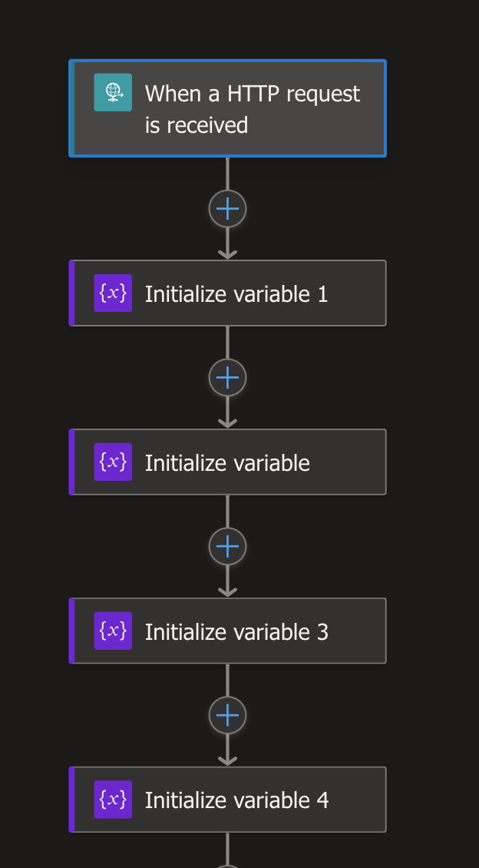Select the {x} icon on Initialize variable 1

pyautogui.click(x=113, y=293)
